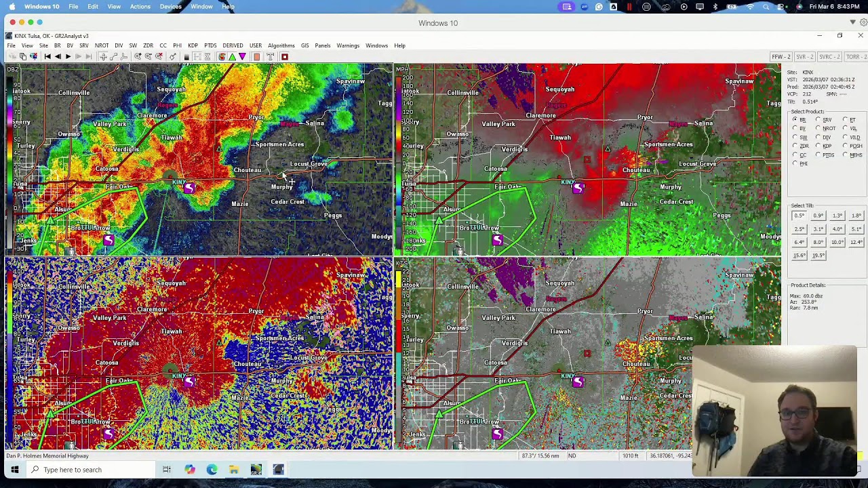Image resolution: width=868 pixels, height=488 pixels.
Task: Jump to first frame in the animation toolbar
Action: pos(47,57)
